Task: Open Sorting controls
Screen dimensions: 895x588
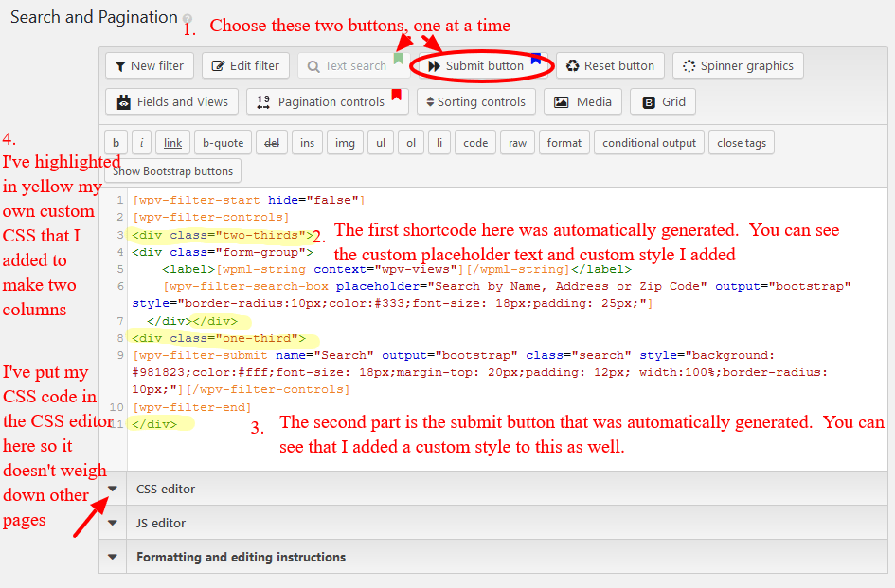Action: pos(475,101)
